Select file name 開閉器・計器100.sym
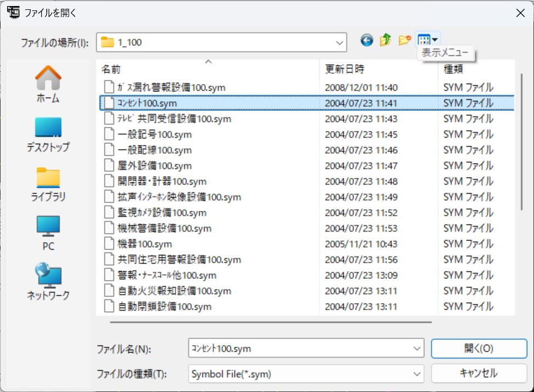The image size is (534, 392). [162, 181]
